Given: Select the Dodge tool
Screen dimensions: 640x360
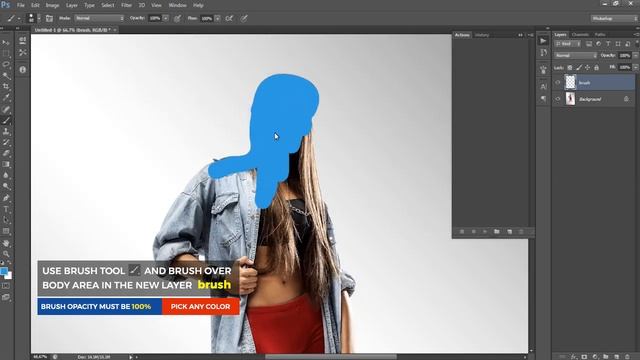Looking at the screenshot, I should pyautogui.click(x=6, y=187).
